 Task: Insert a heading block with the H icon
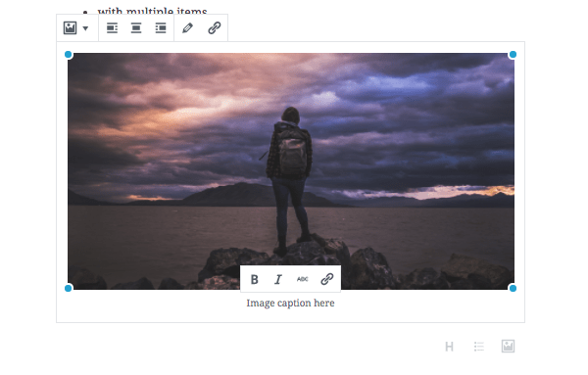449,347
